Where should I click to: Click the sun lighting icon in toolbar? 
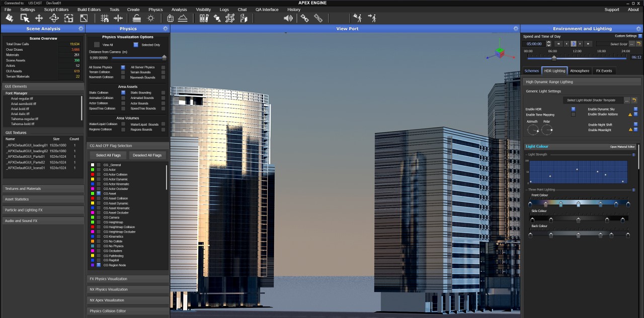[x=150, y=18]
